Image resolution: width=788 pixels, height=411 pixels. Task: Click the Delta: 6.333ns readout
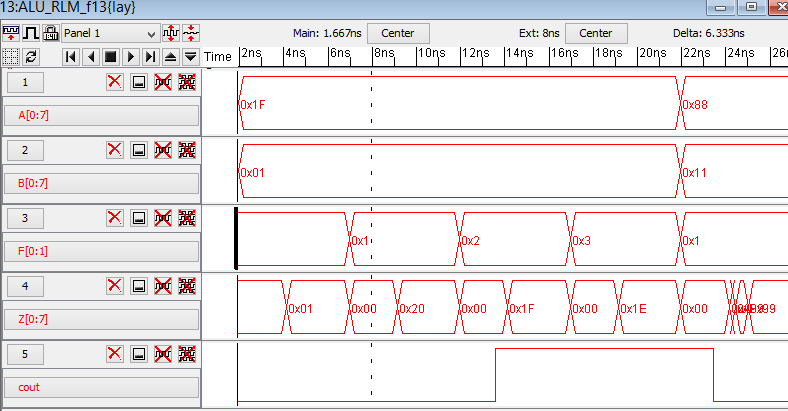(709, 33)
